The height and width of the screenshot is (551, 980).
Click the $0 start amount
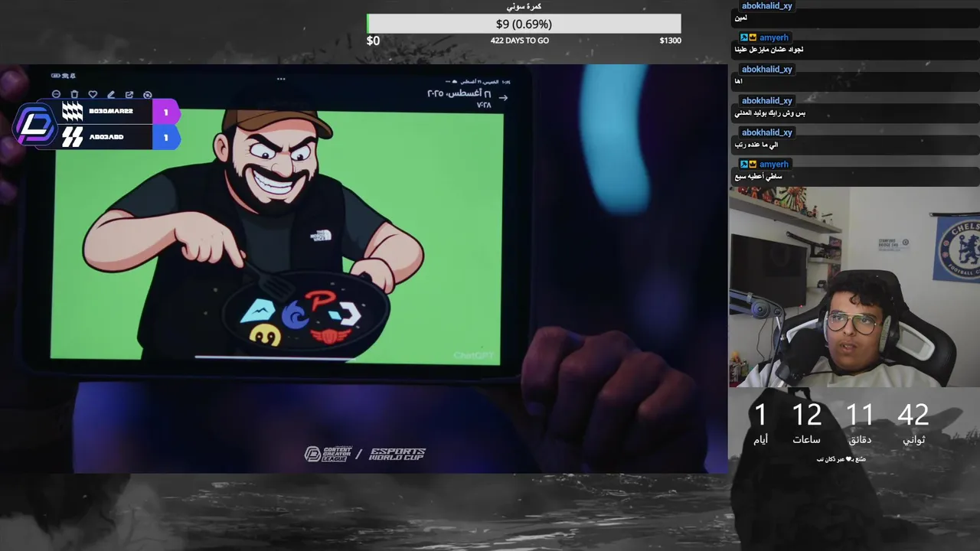[x=373, y=41]
